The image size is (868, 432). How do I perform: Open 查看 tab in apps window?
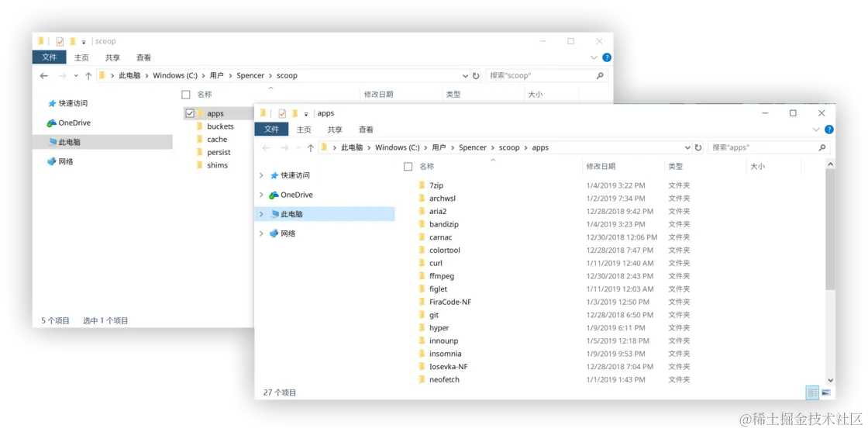[366, 130]
